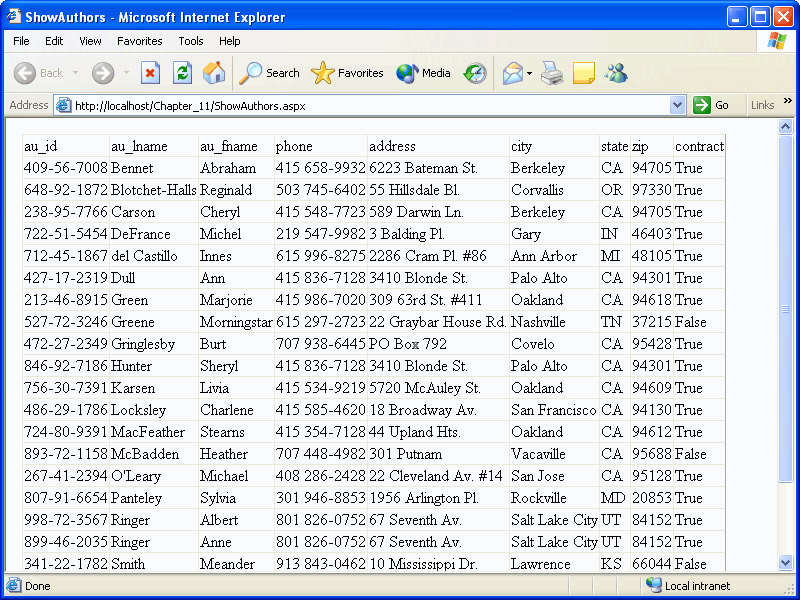Open the Favorites pane star icon
This screenshot has width=800, height=600.
[347, 73]
